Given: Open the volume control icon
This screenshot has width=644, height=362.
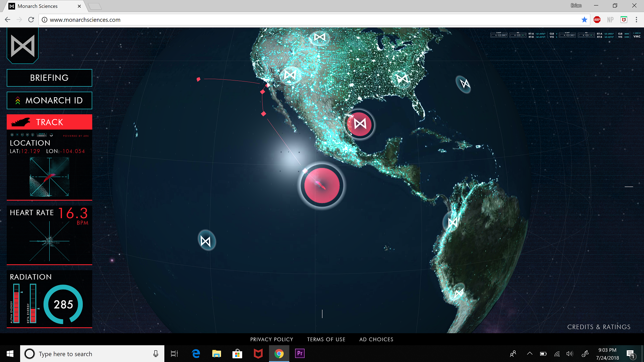Looking at the screenshot, I should 570,354.
